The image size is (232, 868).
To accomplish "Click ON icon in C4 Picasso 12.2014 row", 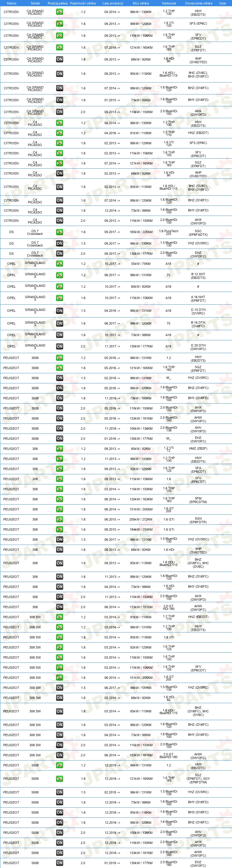I will (60, 211).
